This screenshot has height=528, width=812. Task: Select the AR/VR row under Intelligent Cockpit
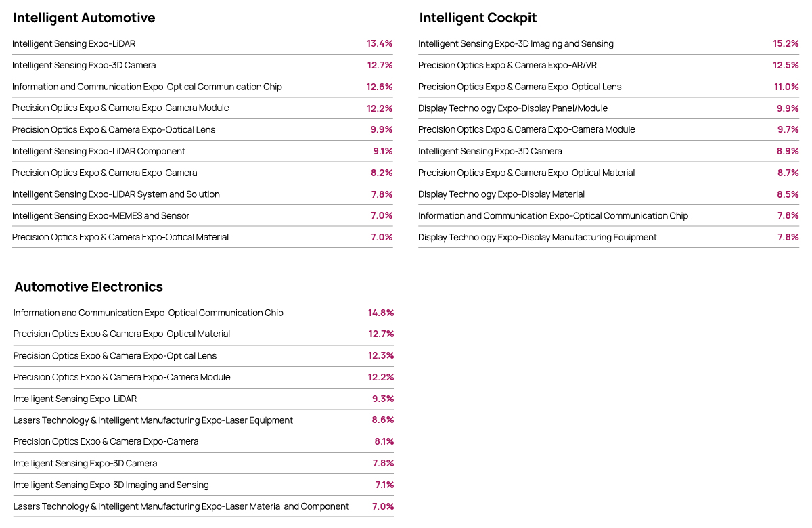[x=608, y=66]
